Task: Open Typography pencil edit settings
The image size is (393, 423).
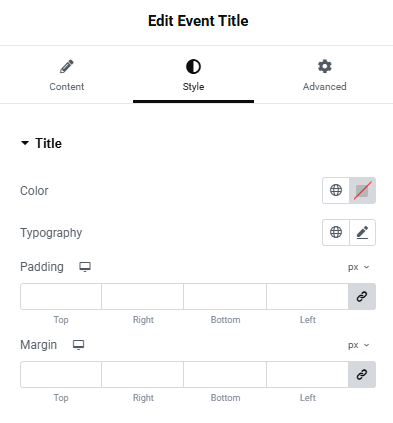Action: coord(362,232)
